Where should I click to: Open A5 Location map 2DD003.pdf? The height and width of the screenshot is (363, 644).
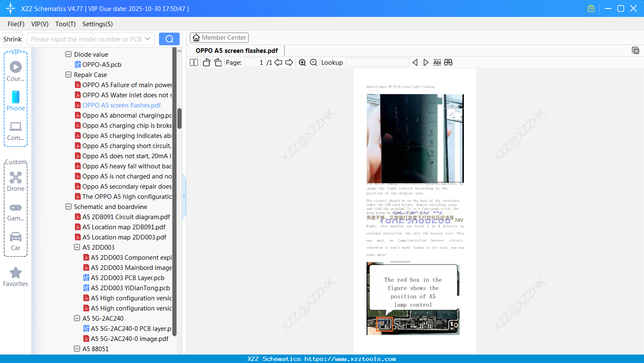(124, 237)
